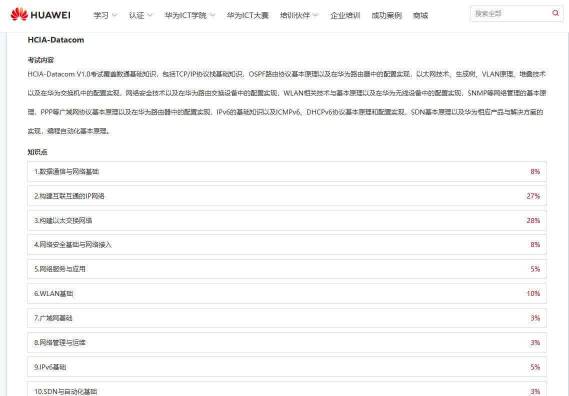Expand row 8.网络管理与运维
Viewport: 569px width, 396px height.
point(287,343)
